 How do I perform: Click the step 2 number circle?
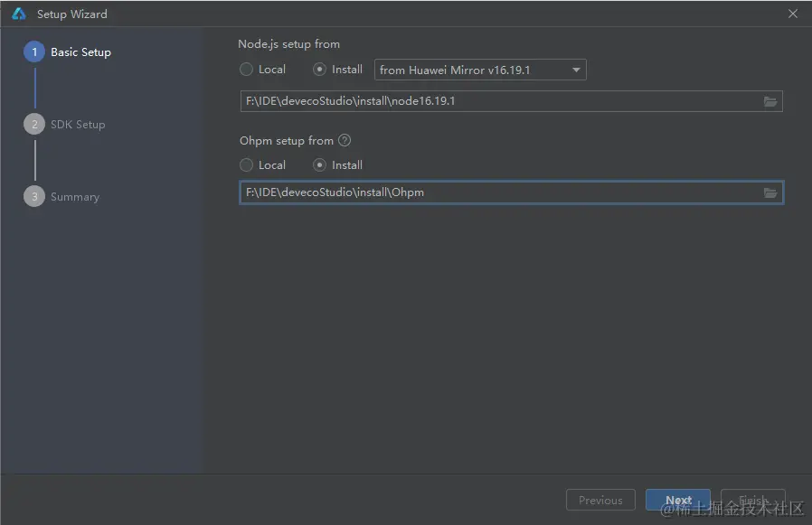pyautogui.click(x=34, y=125)
